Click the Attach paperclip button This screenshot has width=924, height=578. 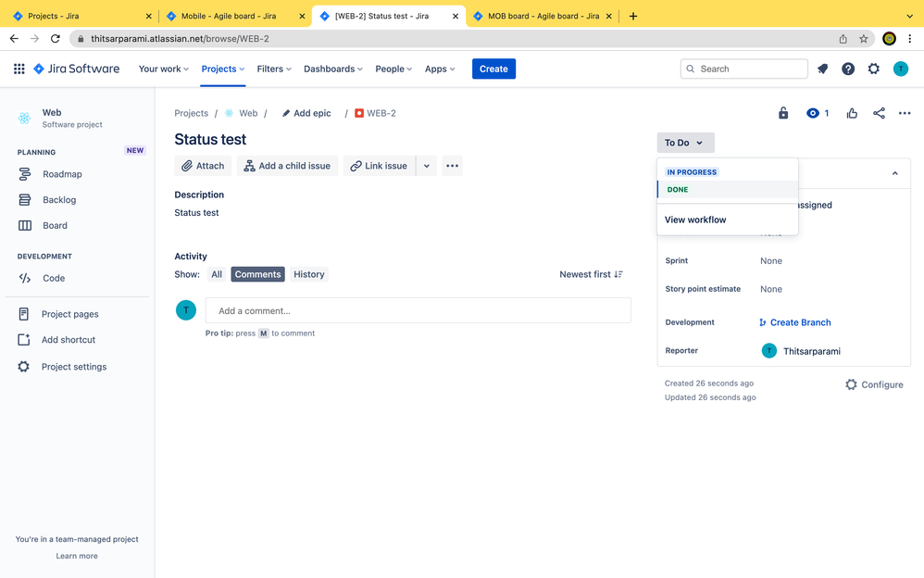pos(203,166)
